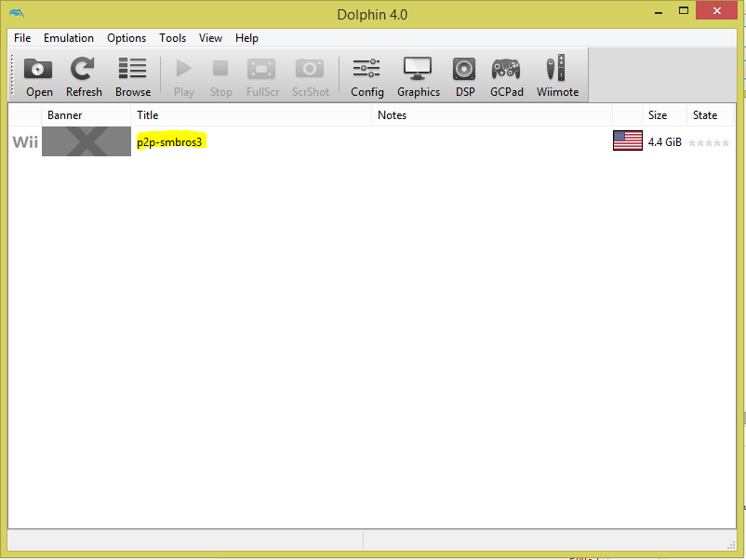Open the View menu
Screen dimensions: 746x560
pos(210,38)
